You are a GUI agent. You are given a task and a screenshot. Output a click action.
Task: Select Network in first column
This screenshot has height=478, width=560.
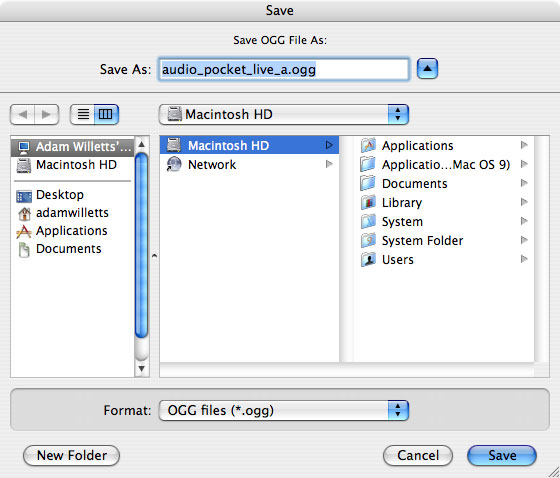pyautogui.click(x=249, y=164)
